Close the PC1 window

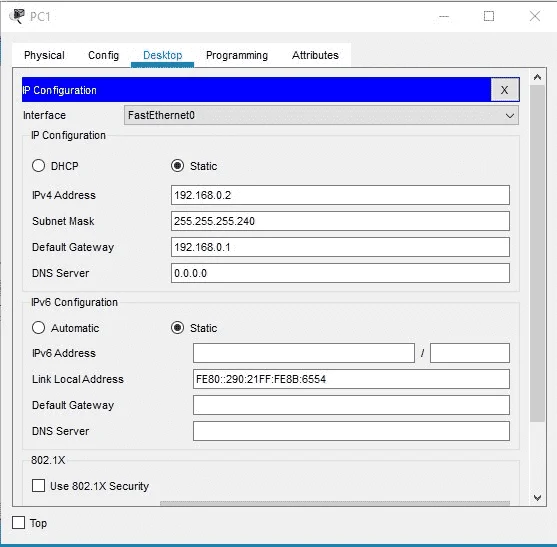point(535,16)
